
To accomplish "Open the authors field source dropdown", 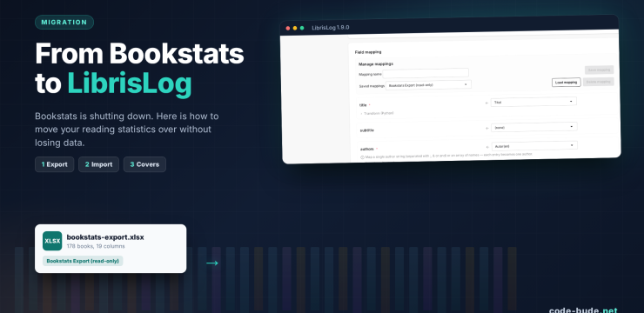I will pos(534,145).
